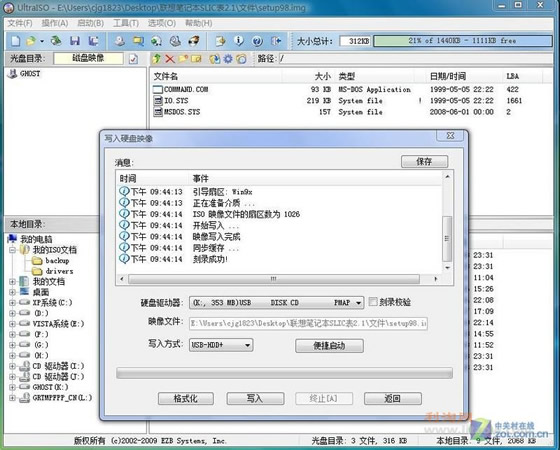Click the Convert image toolbar icon
The image size is (560, 450).
click(x=156, y=41)
